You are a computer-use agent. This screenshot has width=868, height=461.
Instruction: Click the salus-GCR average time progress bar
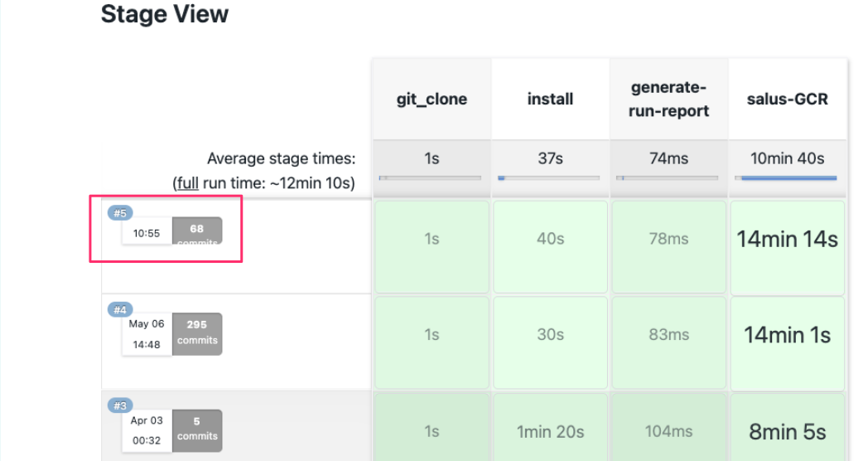pyautogui.click(x=787, y=177)
